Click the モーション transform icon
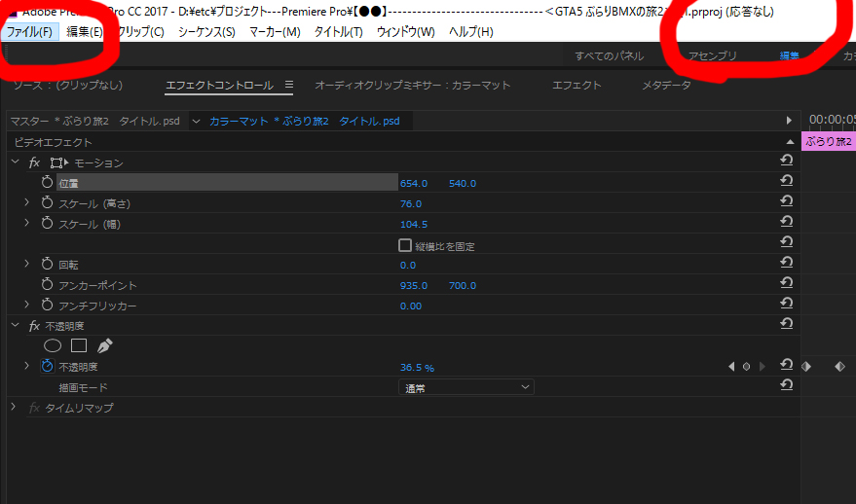The height and width of the screenshot is (504, 856). 59,162
